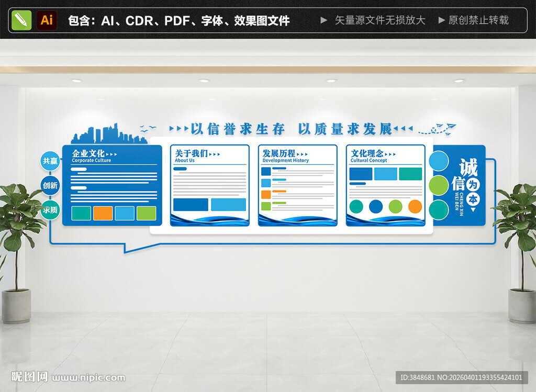Click the 关于我们 heading
Screen dimensions: 536x392
pyautogui.click(x=192, y=153)
